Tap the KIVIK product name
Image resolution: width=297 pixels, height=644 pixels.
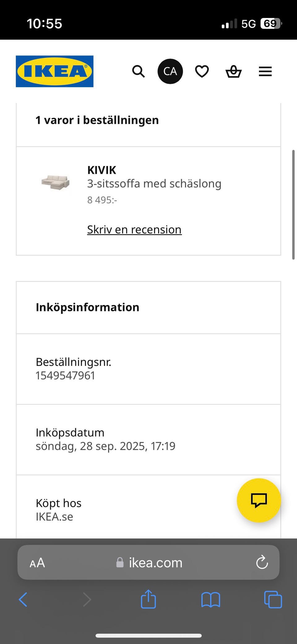pyautogui.click(x=101, y=170)
